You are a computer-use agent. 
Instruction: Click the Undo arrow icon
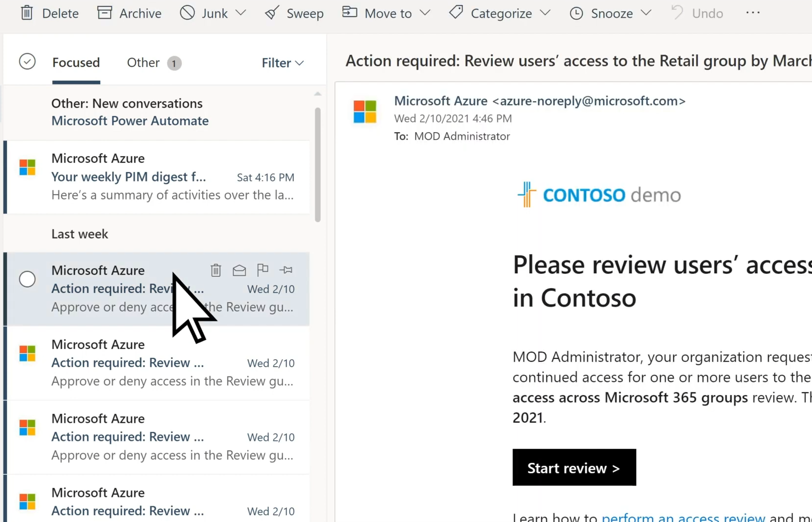coord(677,12)
